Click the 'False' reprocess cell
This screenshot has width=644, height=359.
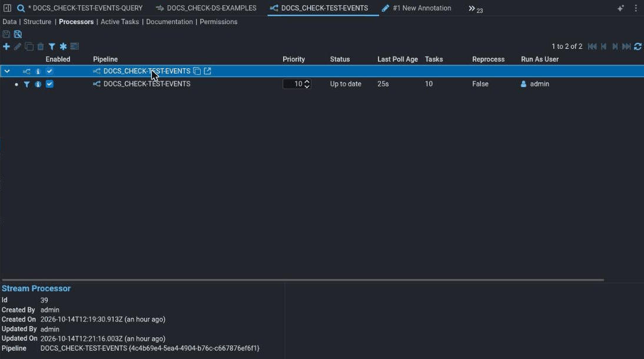click(x=480, y=84)
